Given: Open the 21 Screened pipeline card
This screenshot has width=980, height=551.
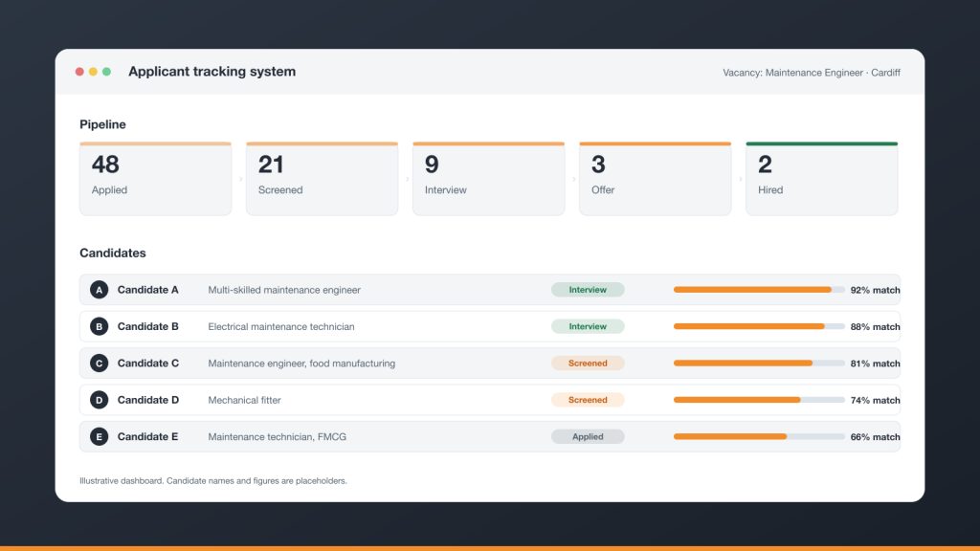Looking at the screenshot, I should click(322, 179).
